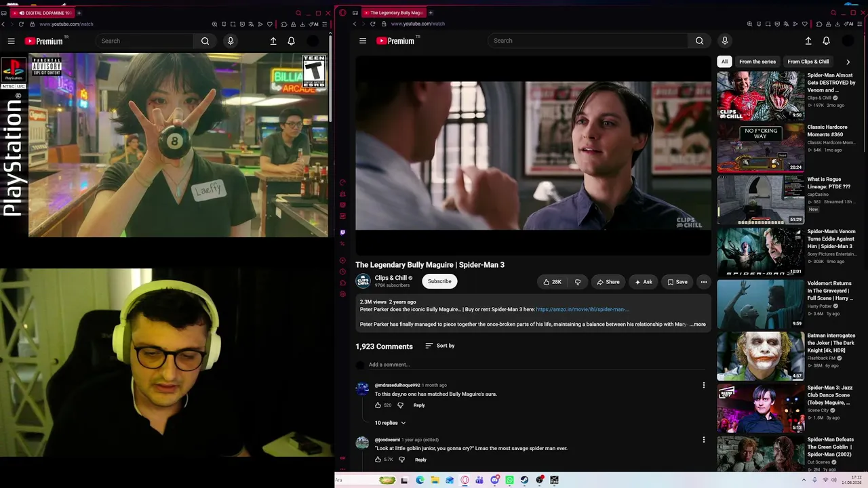Image resolution: width=868 pixels, height=488 pixels.
Task: Open Classic Hardcore Moments #360 thumbnail
Action: point(761,148)
